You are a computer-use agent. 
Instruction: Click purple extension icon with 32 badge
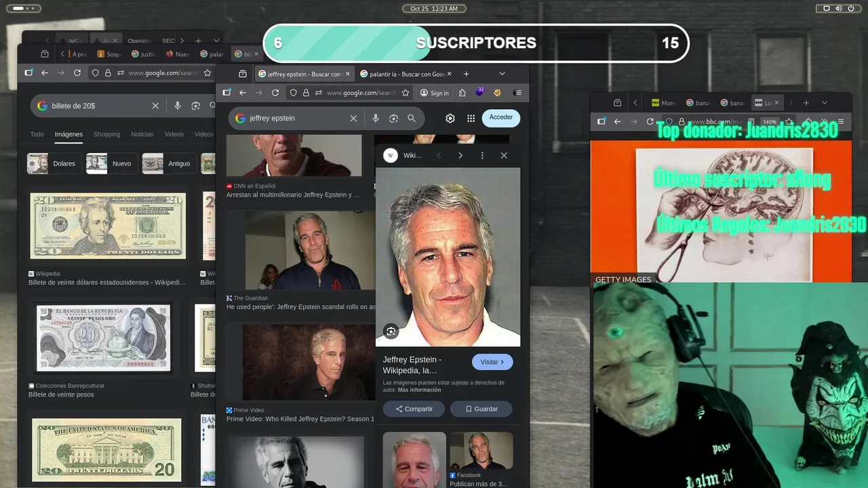tap(480, 92)
